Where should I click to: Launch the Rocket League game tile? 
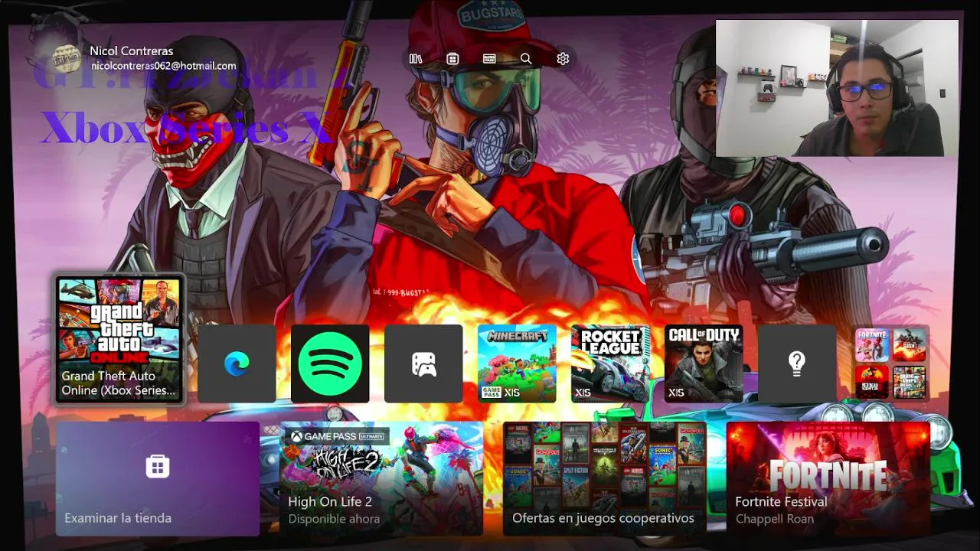(x=610, y=364)
